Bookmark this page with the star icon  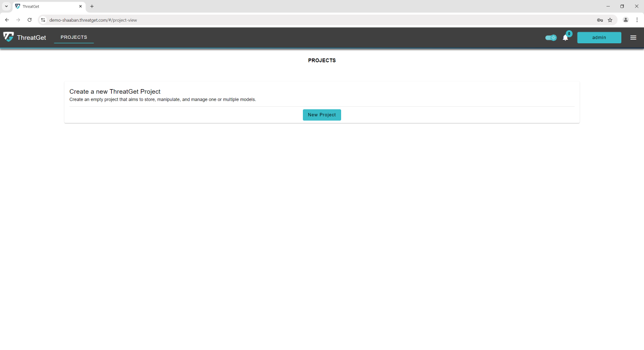pyautogui.click(x=610, y=20)
